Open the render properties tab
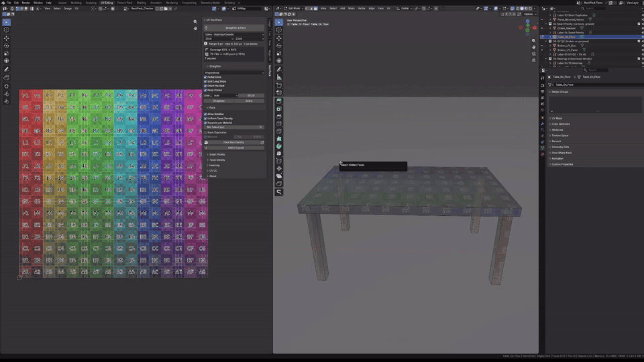Image resolution: width=644 pixels, height=362 pixels. click(543, 85)
